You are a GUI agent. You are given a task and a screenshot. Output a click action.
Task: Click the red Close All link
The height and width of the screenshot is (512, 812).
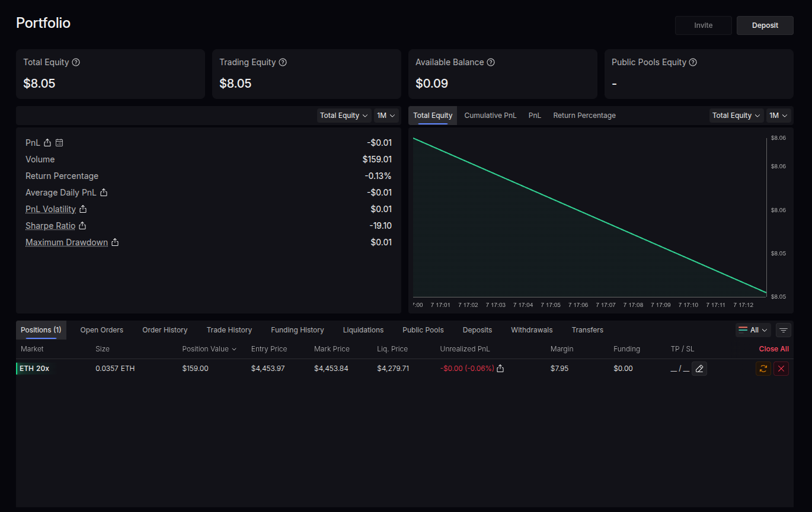[x=773, y=349]
